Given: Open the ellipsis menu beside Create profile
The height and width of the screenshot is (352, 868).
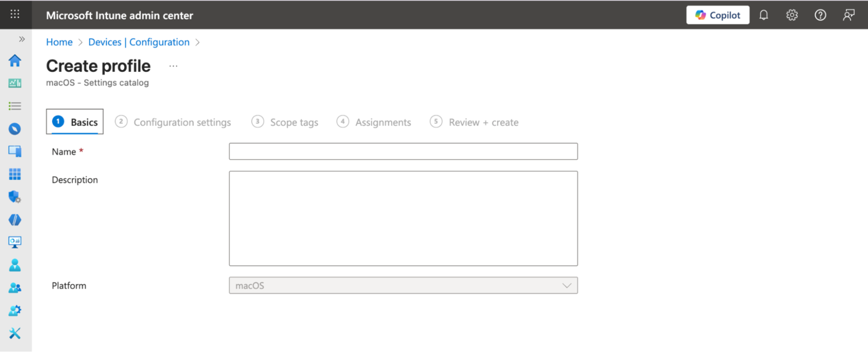Looking at the screenshot, I should 173,66.
